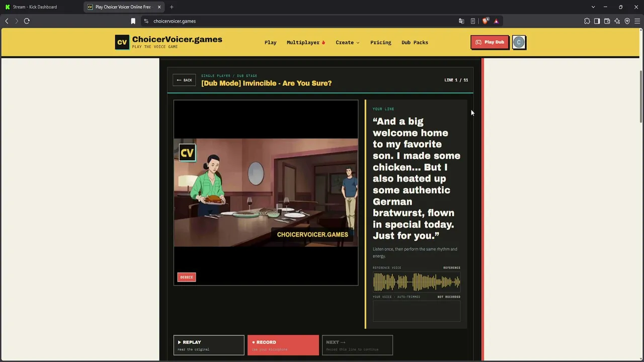
Task: Open the Play menu item
Action: tap(271, 42)
